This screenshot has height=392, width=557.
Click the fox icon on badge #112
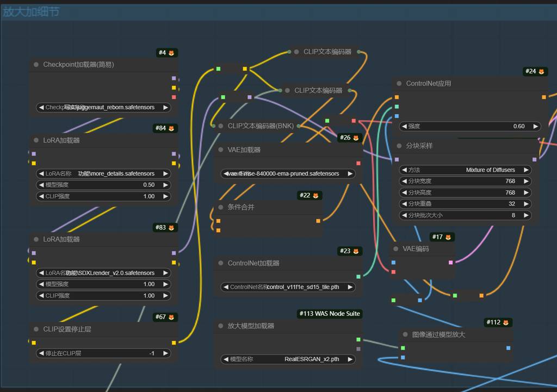[x=505, y=322]
